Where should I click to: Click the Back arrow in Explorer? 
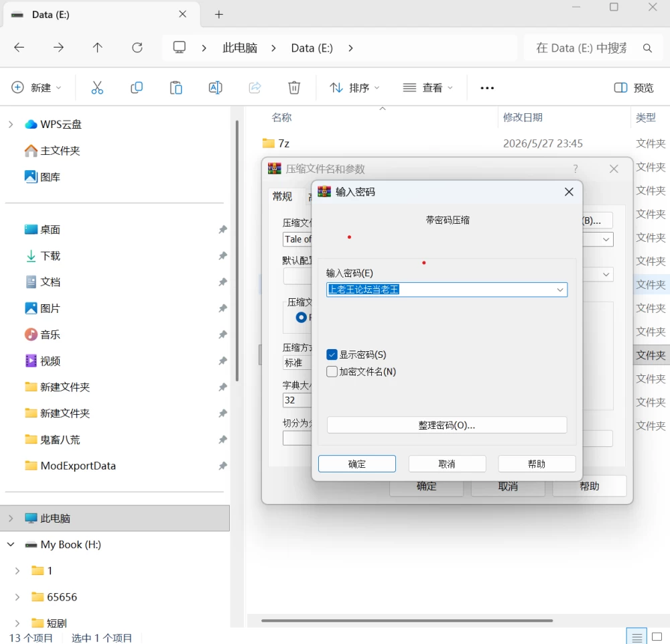[19, 48]
